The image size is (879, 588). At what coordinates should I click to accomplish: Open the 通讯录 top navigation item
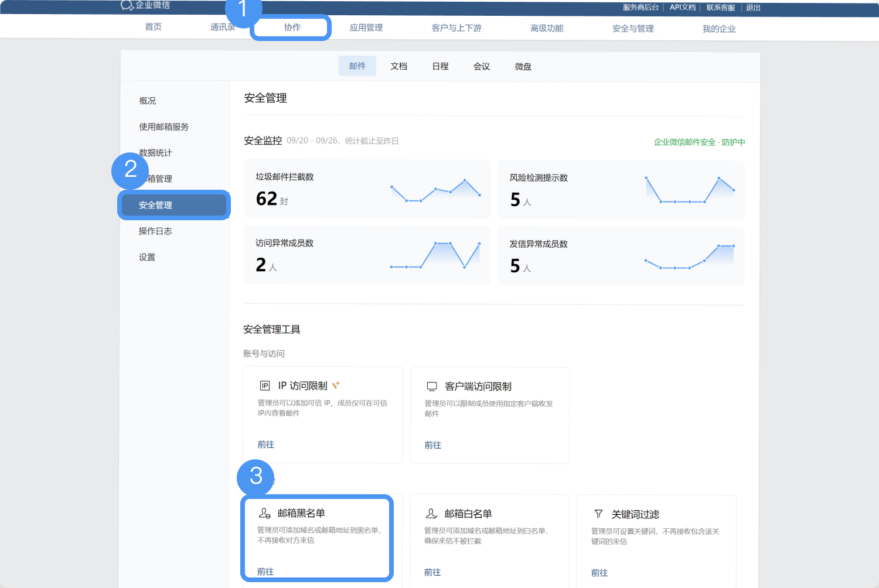click(x=223, y=27)
